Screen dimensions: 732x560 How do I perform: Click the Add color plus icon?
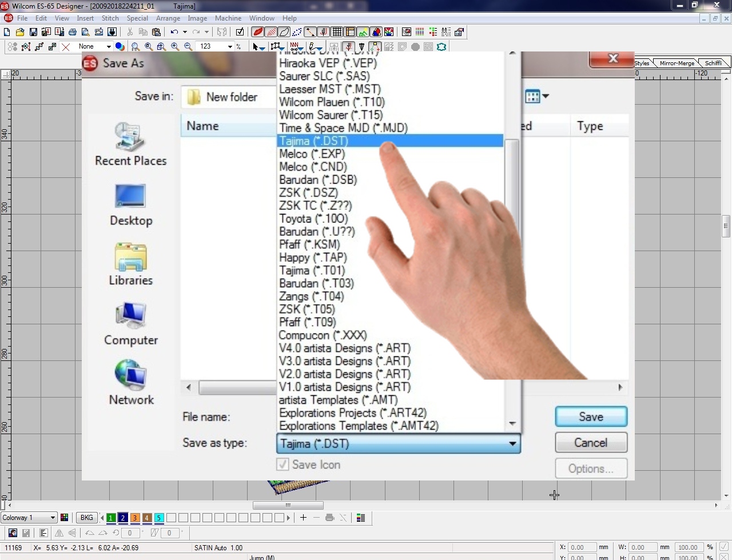303,518
